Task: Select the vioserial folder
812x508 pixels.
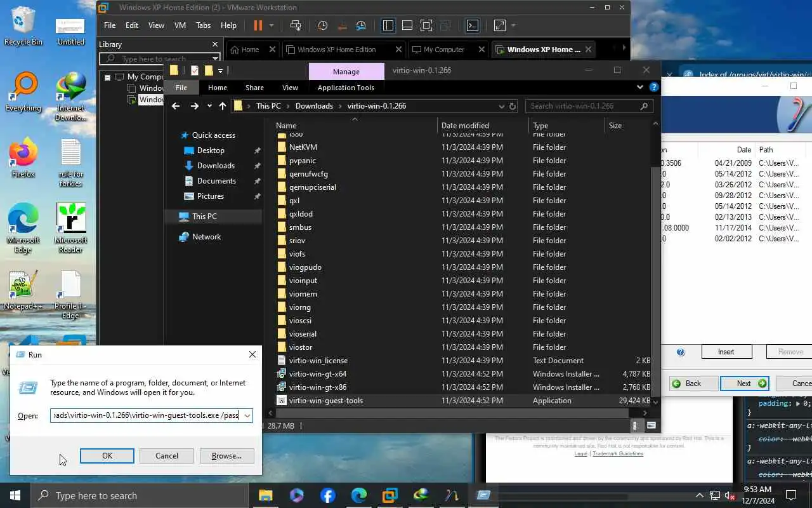Action: (303, 334)
